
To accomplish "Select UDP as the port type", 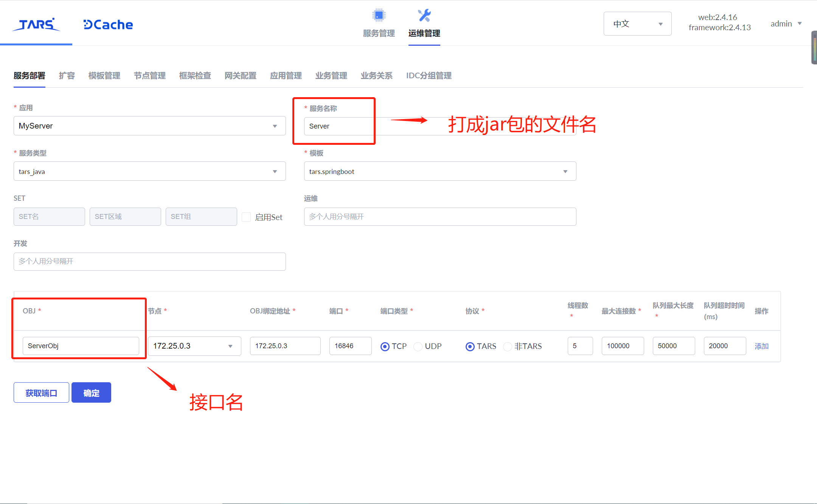I will coord(418,346).
